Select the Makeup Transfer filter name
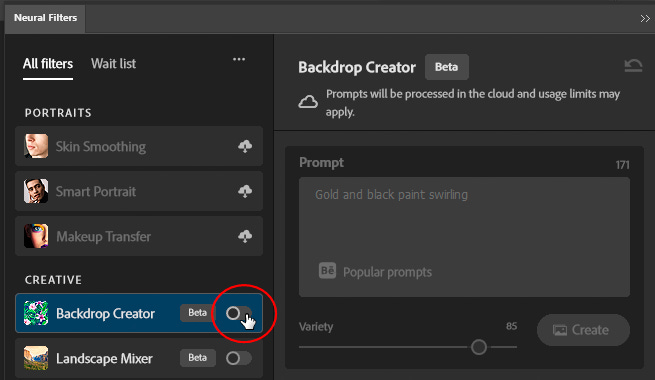The image size is (655, 380). tap(104, 237)
